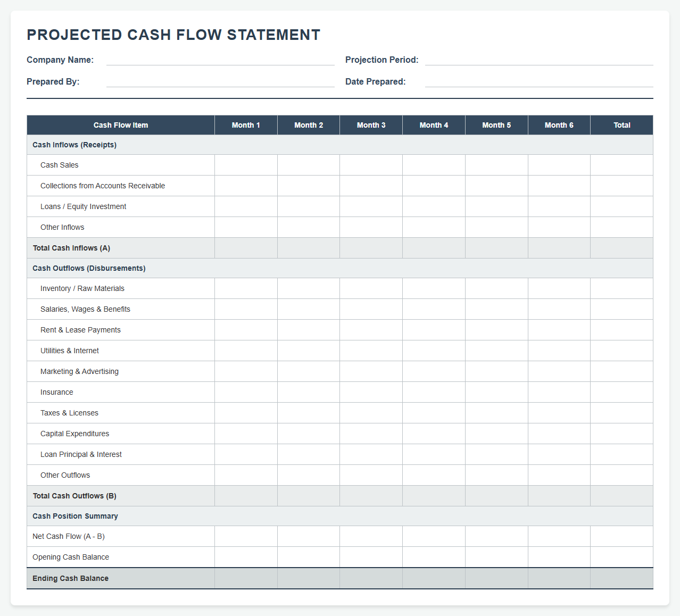Click the Cash Sales Total cell
This screenshot has height=616, width=680.
[622, 165]
